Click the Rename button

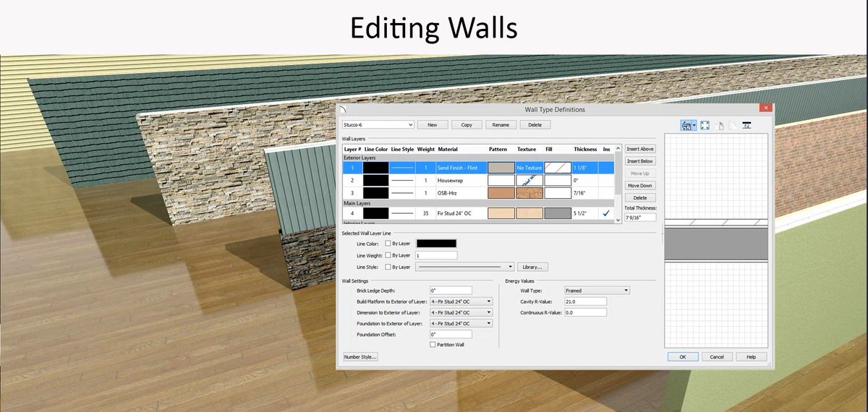(501, 125)
